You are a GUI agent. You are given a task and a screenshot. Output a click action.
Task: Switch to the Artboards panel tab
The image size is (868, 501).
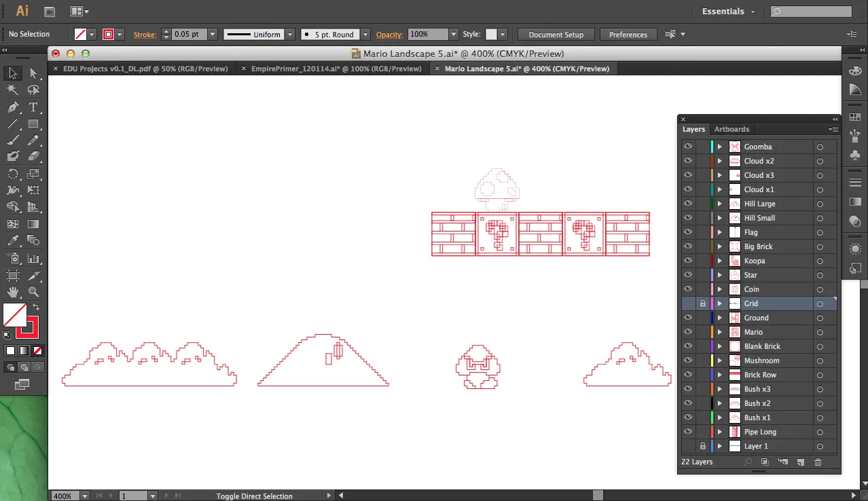click(731, 129)
